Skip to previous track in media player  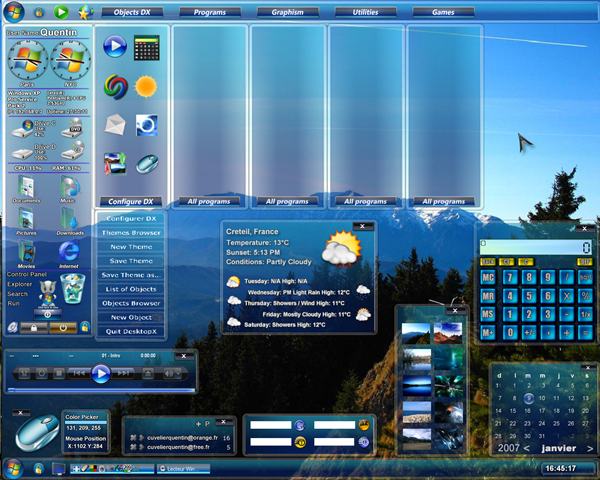click(79, 373)
